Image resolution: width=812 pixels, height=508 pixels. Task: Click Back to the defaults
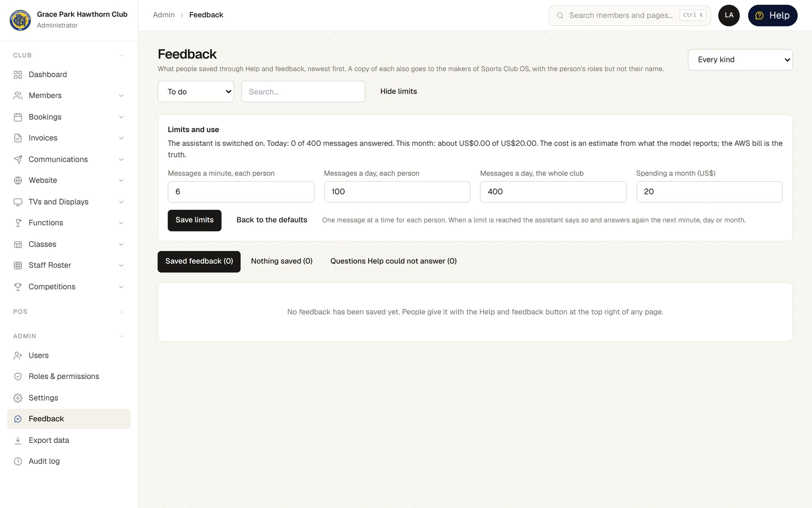tap(272, 220)
